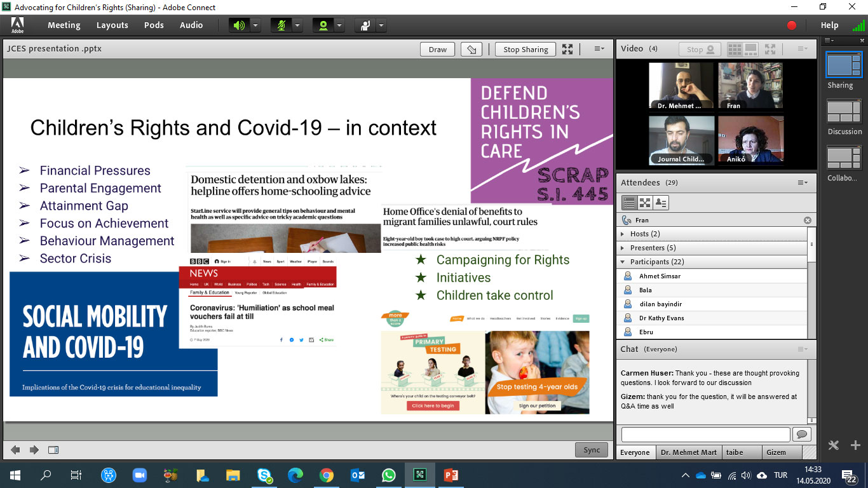Image resolution: width=868 pixels, height=488 pixels.
Task: Toggle the webcam button
Action: pos(323,25)
